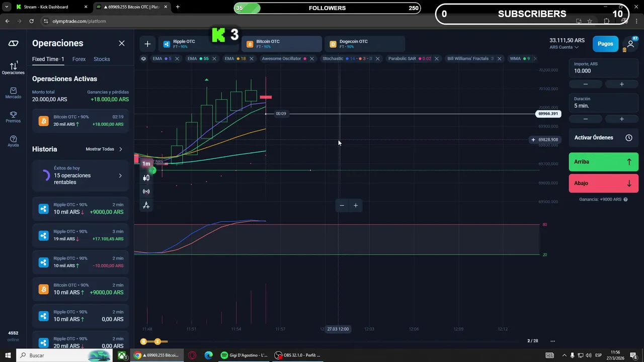Select the Bitcoin OTC asset tab
The image size is (644, 362).
click(281, 44)
